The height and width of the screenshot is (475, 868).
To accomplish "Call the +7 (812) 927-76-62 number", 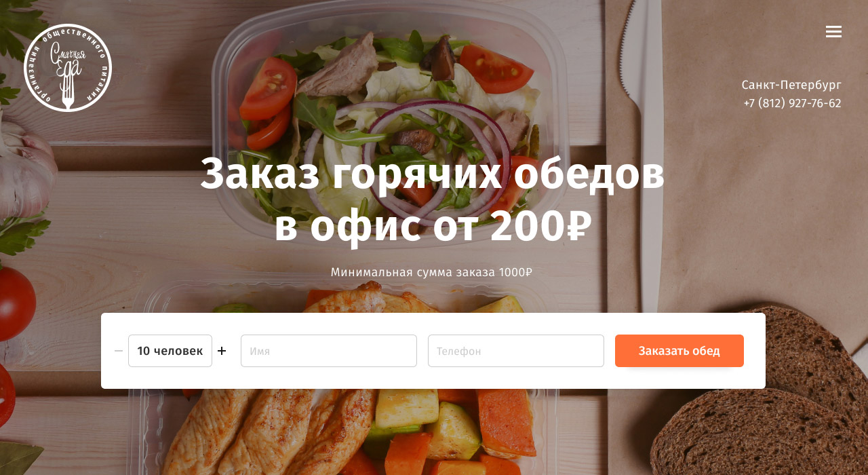I will tap(792, 103).
